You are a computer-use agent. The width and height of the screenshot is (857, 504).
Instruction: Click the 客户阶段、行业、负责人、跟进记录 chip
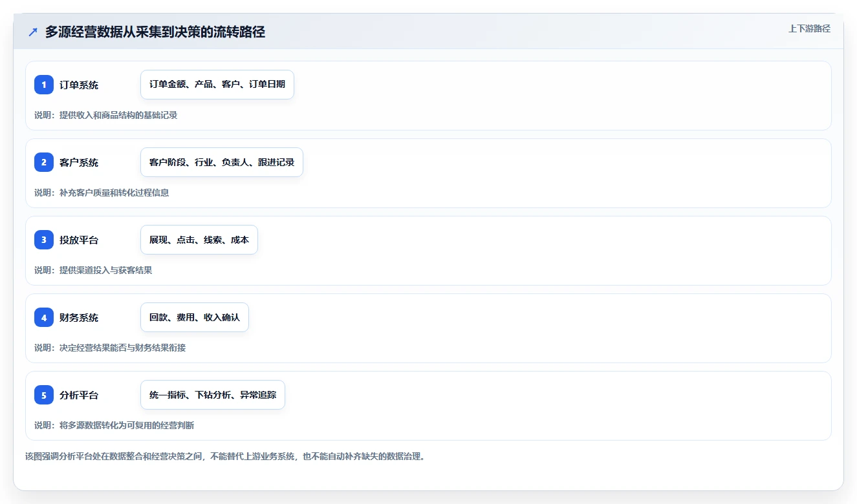click(222, 162)
